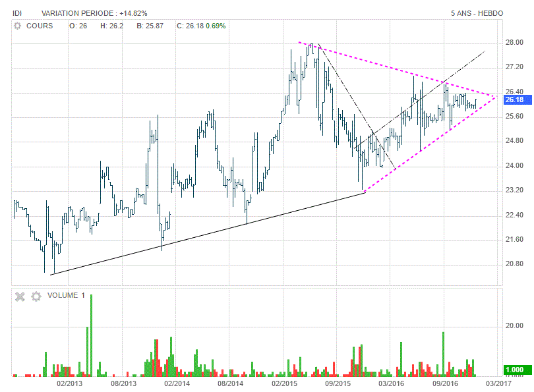Screen dimensions: 534x392
Task: Click the 22.40 price axis label
Action: coord(514,215)
